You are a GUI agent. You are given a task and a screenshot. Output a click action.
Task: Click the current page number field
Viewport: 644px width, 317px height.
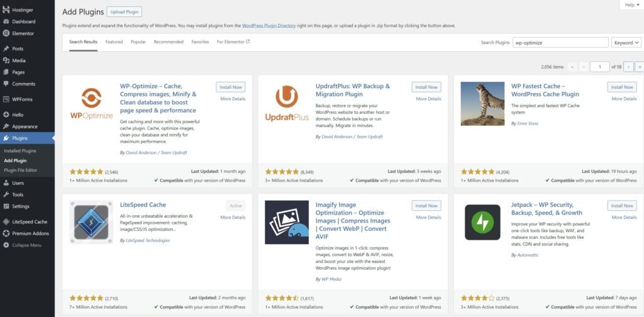tap(599, 67)
